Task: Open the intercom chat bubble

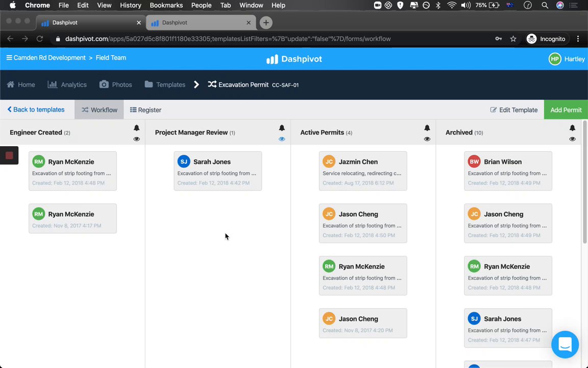Action: (565, 344)
